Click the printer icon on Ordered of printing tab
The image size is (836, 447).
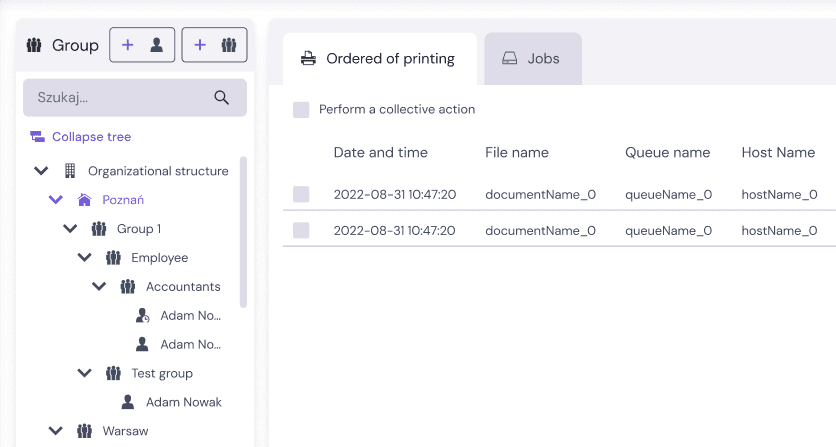pos(308,58)
